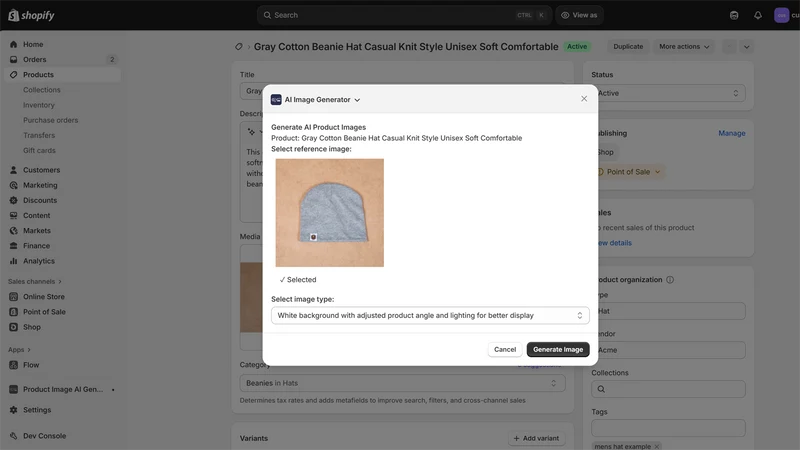This screenshot has width=800, height=450.
Task: Click the Active status badge
Action: pos(577,46)
